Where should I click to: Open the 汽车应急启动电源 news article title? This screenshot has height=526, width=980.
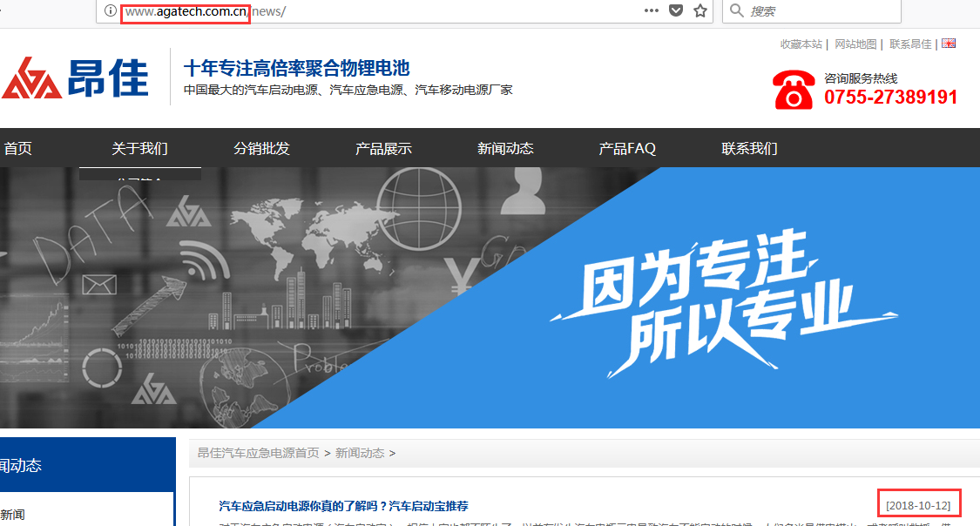[343, 506]
